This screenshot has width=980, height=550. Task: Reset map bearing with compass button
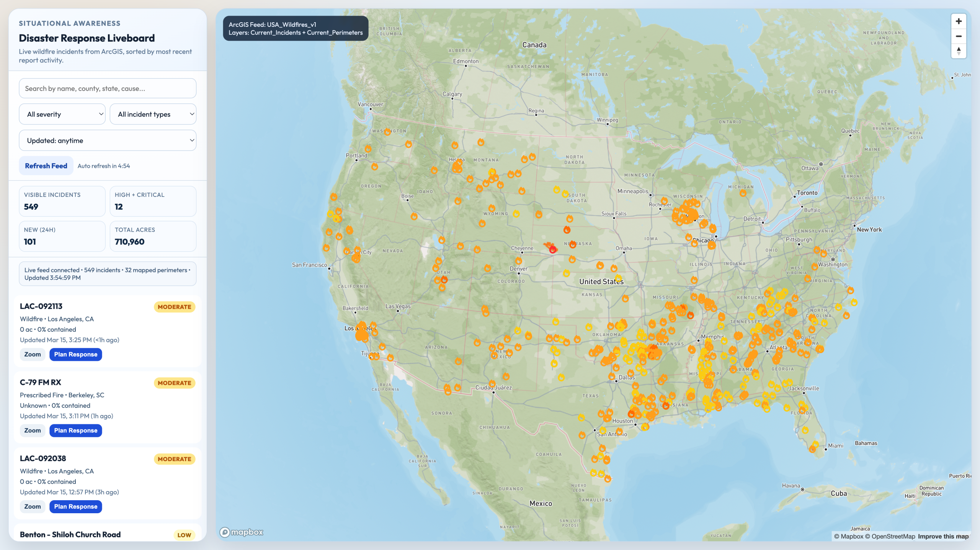[958, 51]
